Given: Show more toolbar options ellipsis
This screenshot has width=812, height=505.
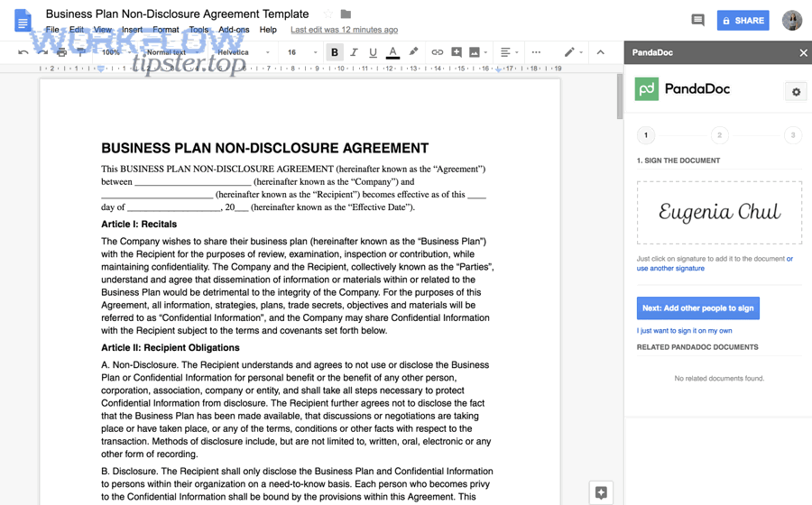Looking at the screenshot, I should click(x=536, y=52).
